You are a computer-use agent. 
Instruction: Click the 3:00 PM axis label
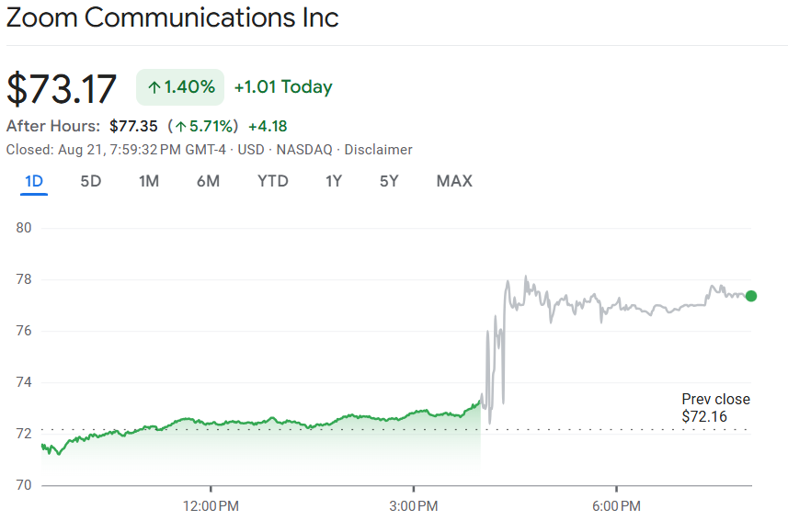(x=414, y=506)
